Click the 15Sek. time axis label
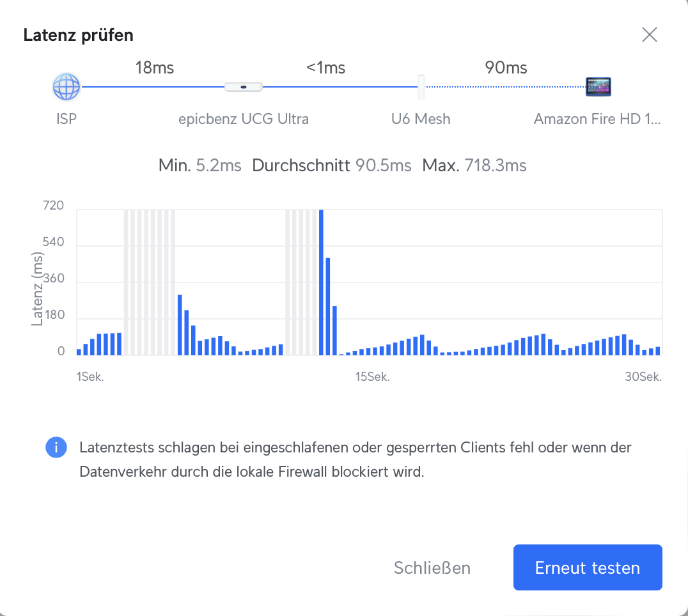 [x=373, y=377]
